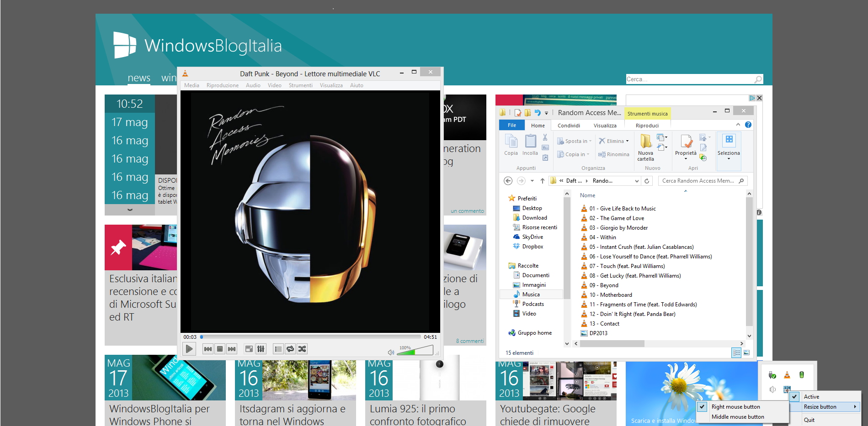The width and height of the screenshot is (868, 426).
Task: Stop playback in VLC
Action: (x=220, y=349)
